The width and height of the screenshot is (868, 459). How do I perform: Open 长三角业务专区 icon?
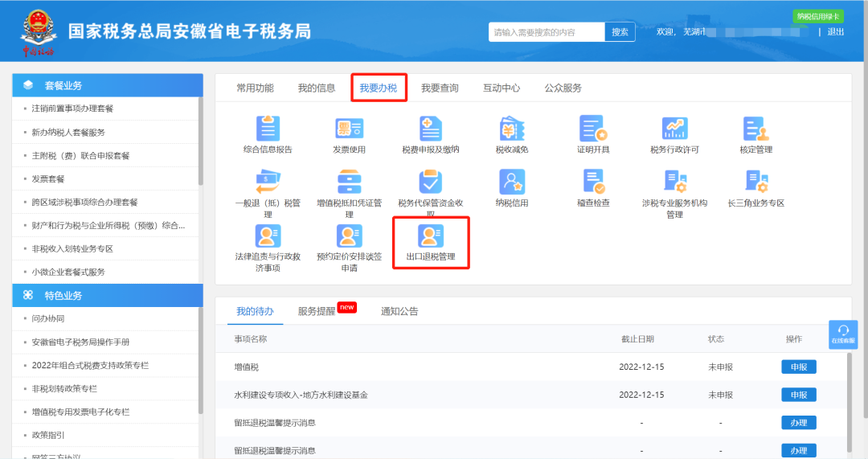point(756,182)
